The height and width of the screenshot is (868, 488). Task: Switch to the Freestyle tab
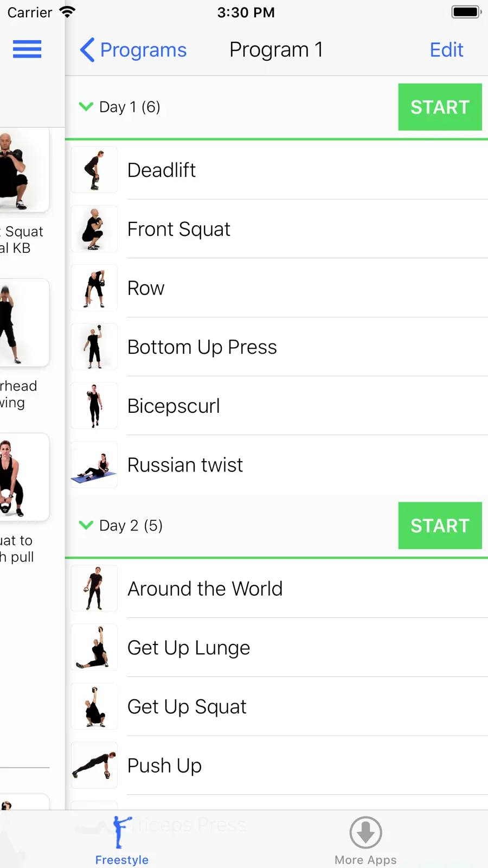click(122, 840)
